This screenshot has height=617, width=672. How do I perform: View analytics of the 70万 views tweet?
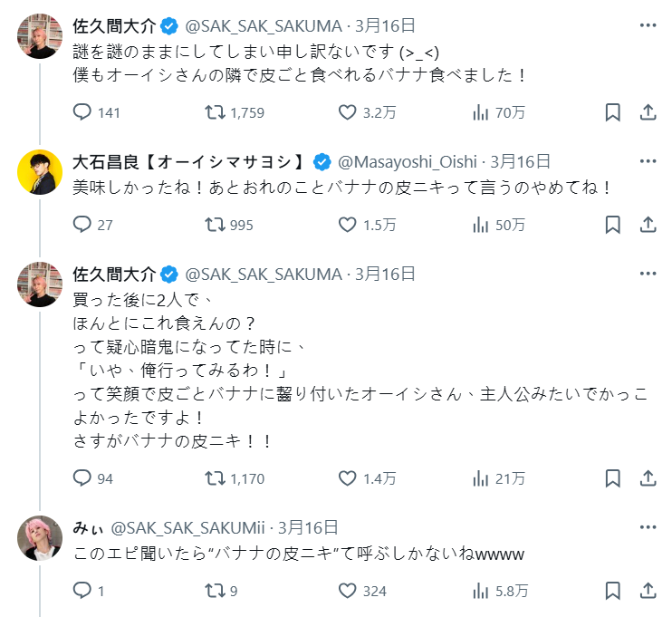click(x=481, y=112)
